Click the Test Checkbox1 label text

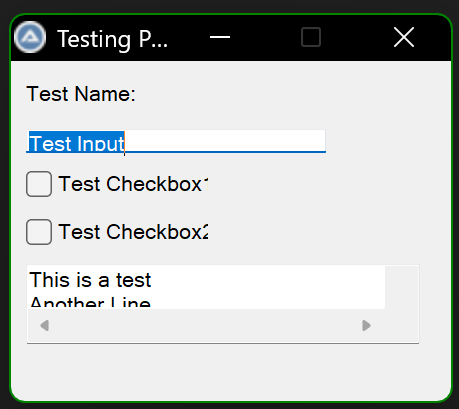point(133,184)
